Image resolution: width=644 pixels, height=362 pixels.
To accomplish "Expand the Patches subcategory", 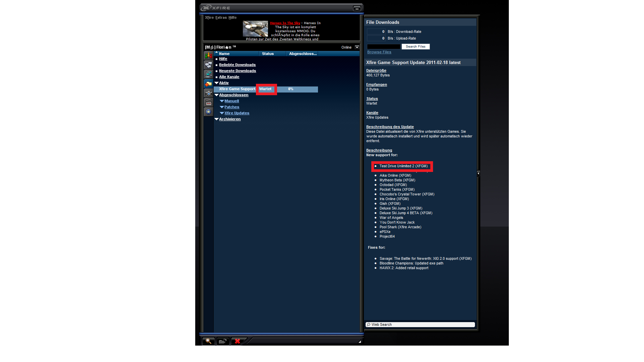I will [x=222, y=107].
